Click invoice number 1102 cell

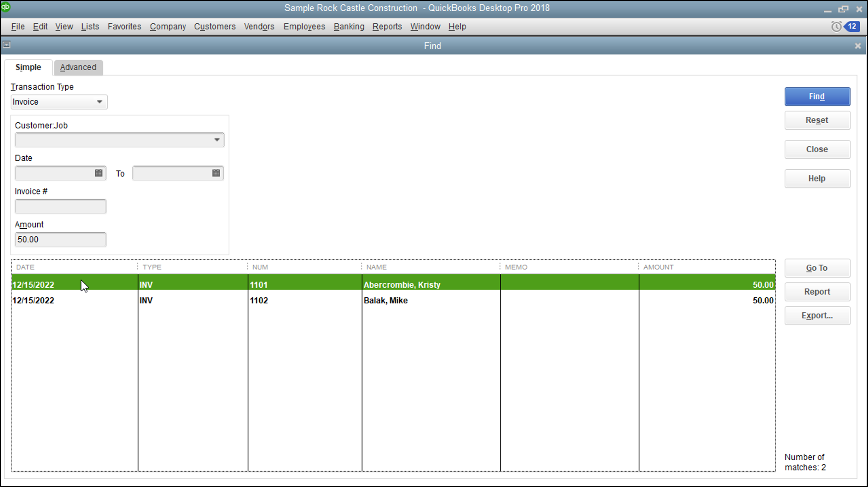(x=305, y=300)
